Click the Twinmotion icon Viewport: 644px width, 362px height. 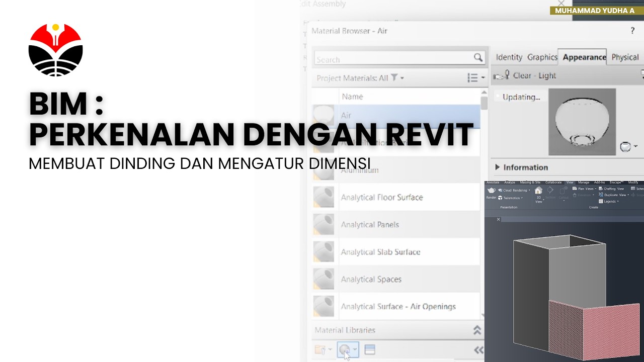(500, 198)
